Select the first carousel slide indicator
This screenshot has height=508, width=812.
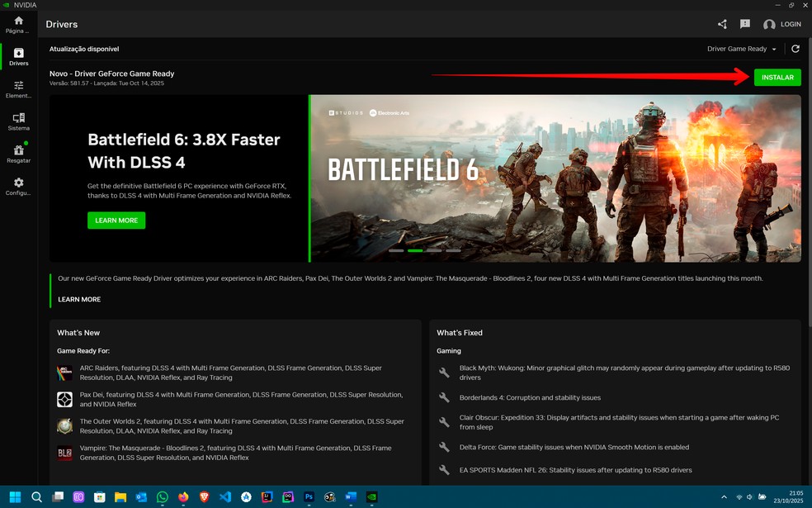coord(396,250)
